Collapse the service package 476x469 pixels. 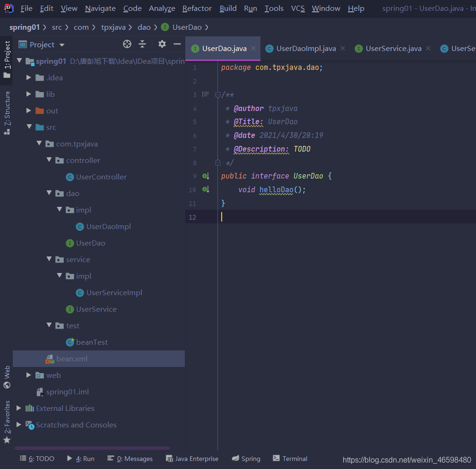49,259
